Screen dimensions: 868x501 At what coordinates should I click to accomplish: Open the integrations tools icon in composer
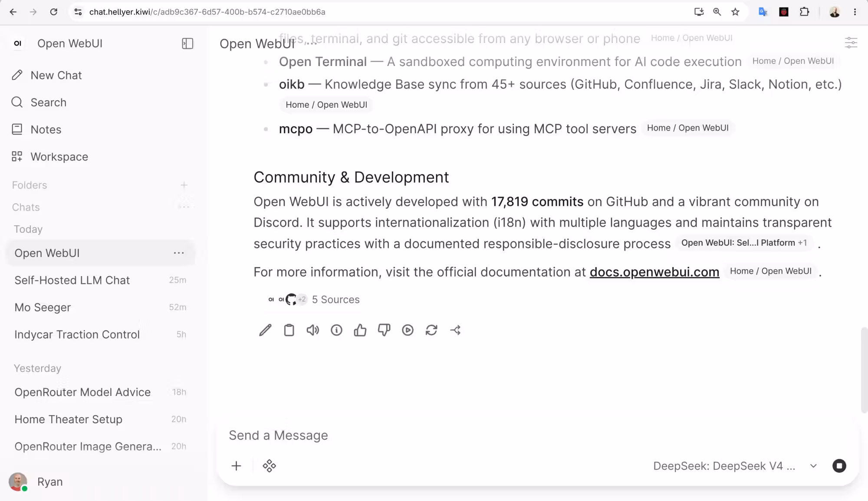(x=269, y=466)
